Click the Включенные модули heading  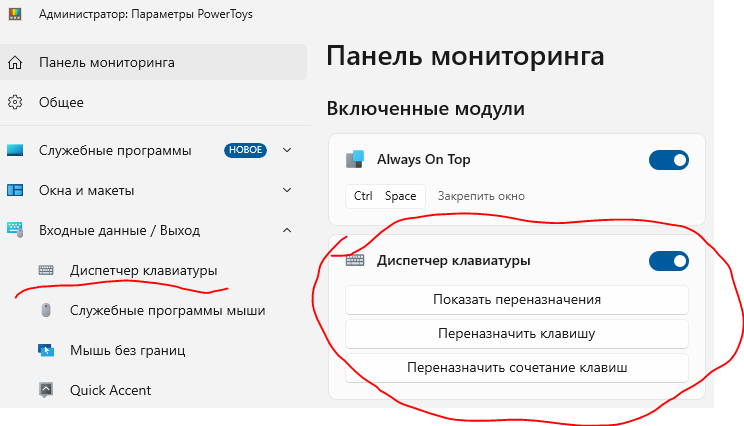point(426,109)
